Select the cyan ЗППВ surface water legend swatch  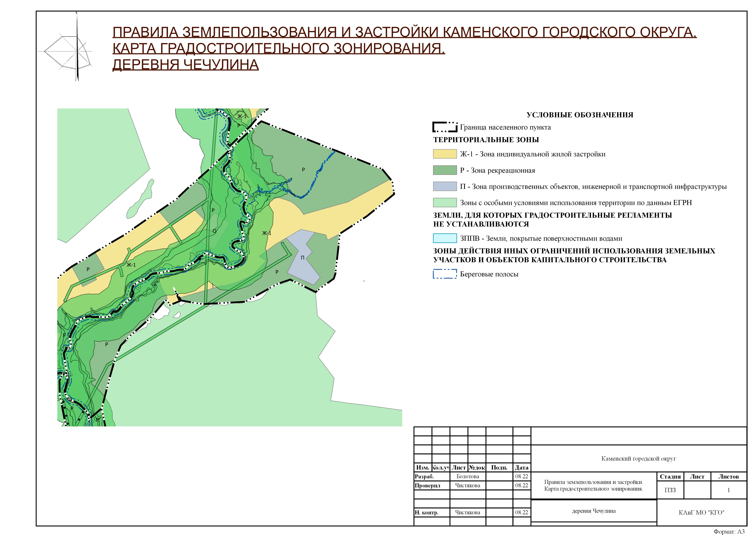[x=445, y=238]
